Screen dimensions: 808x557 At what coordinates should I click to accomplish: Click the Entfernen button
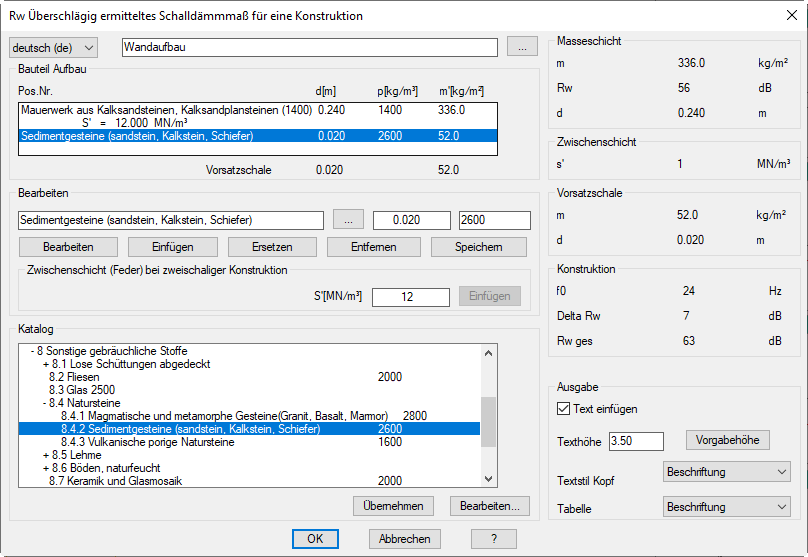coord(374,247)
